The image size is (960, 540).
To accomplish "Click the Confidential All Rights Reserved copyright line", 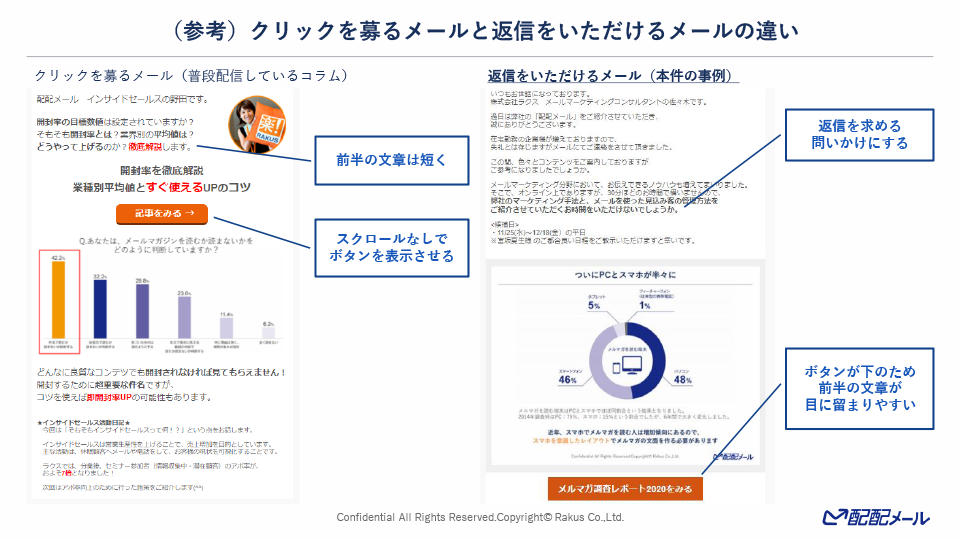I will coord(480,517).
